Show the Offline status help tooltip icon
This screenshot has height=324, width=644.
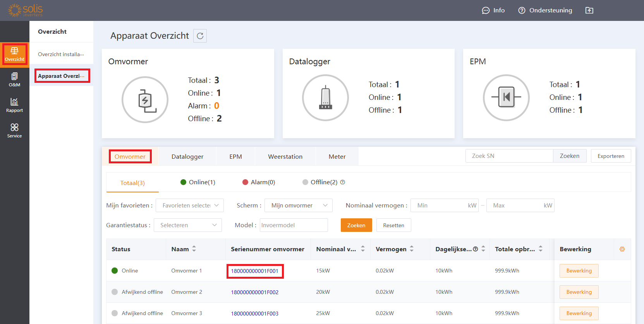[x=343, y=182]
